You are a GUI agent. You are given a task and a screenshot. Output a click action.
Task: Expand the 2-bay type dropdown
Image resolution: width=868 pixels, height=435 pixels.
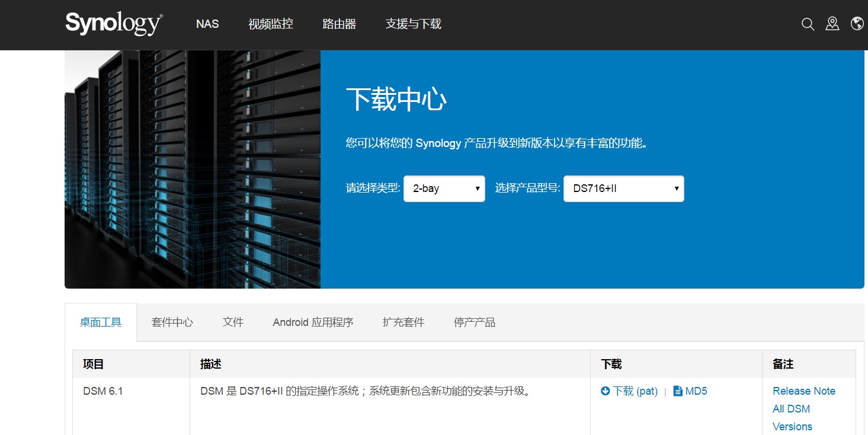pos(444,188)
